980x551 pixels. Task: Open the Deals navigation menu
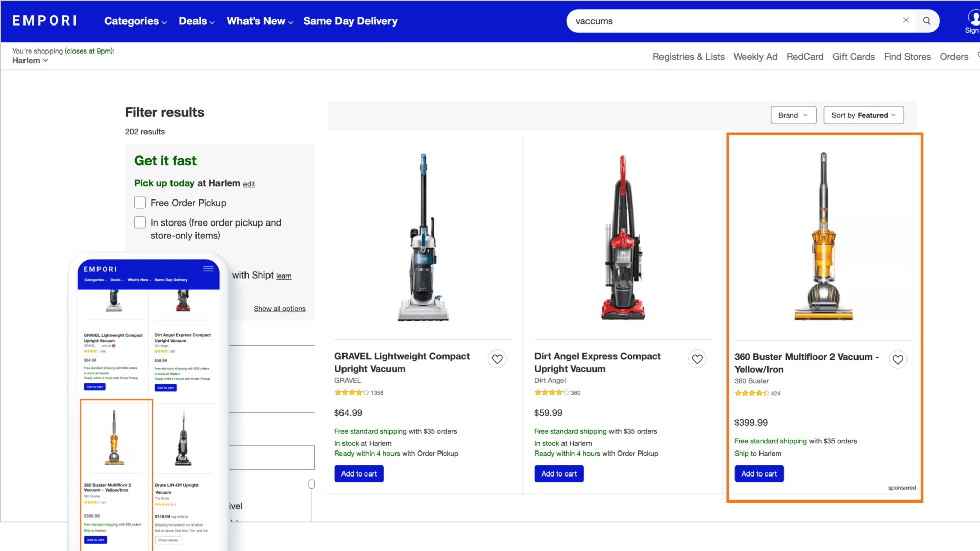197,21
